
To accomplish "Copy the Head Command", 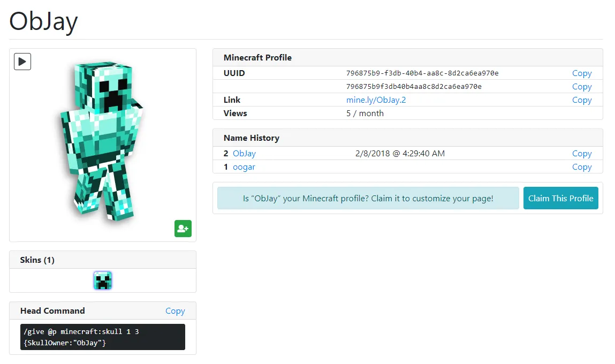I will point(175,311).
